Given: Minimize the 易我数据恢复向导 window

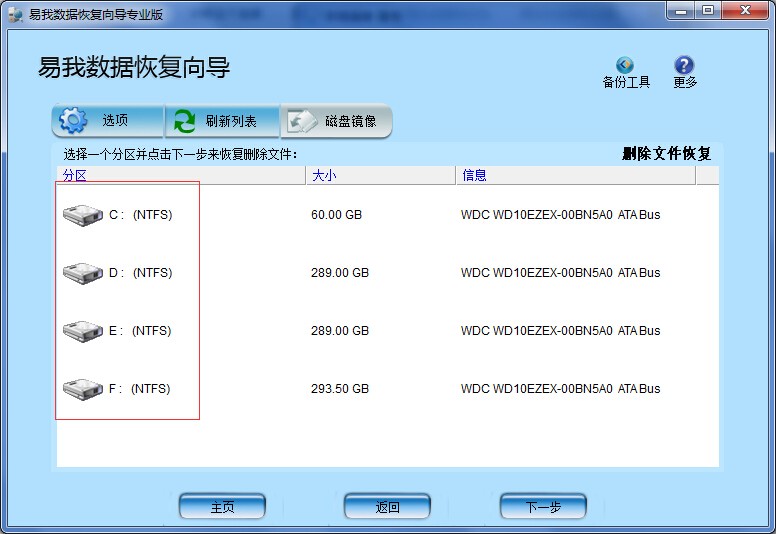Looking at the screenshot, I should point(681,10).
